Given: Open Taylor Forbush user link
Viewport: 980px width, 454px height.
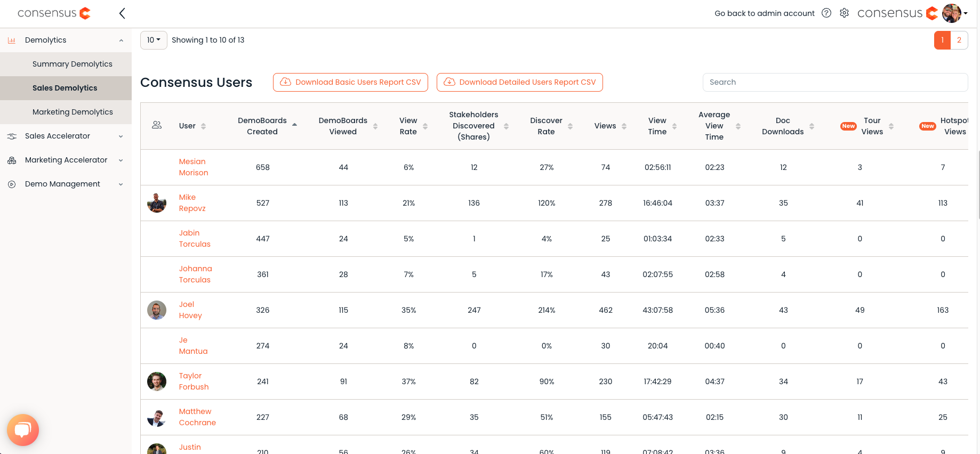Looking at the screenshot, I should click(x=194, y=382).
